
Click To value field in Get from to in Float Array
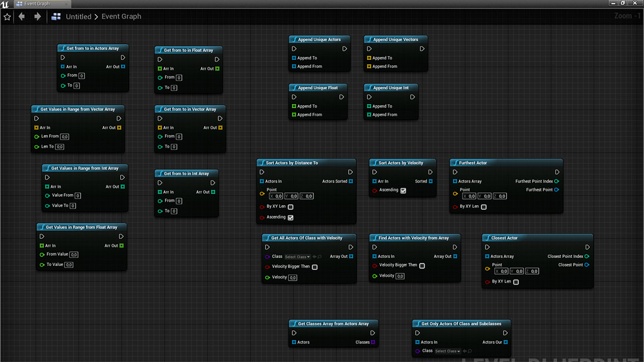pos(174,88)
